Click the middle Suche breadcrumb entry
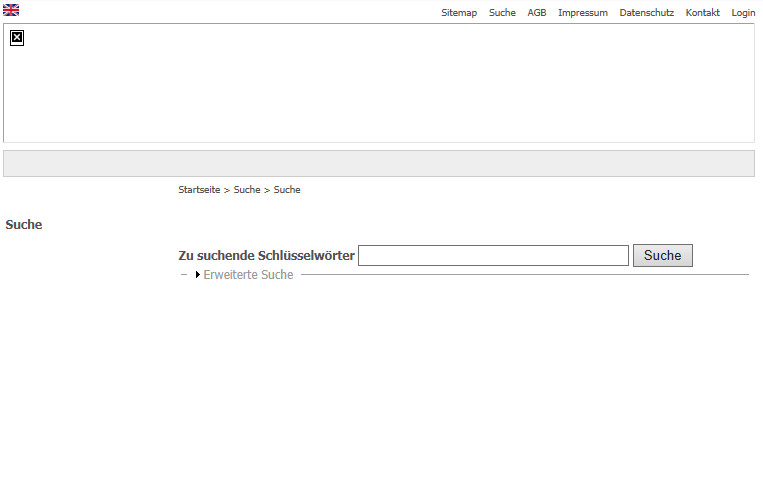Viewport: 763px width, 484px height. [x=247, y=190]
